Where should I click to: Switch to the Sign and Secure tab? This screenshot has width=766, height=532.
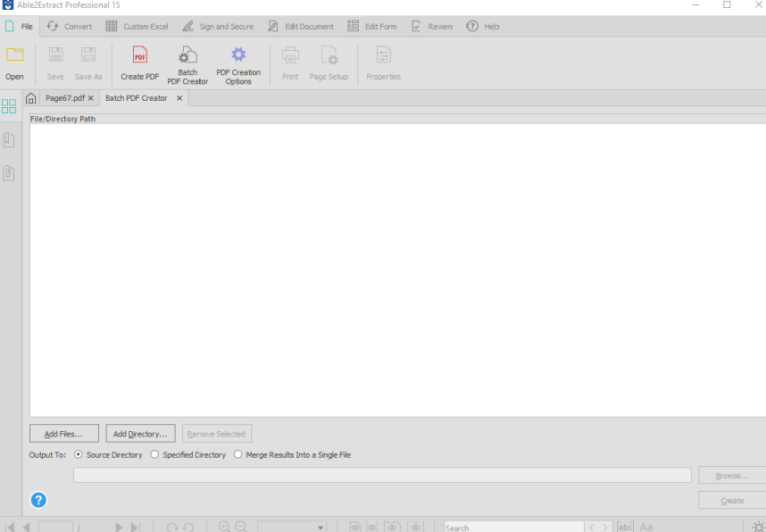pos(218,27)
